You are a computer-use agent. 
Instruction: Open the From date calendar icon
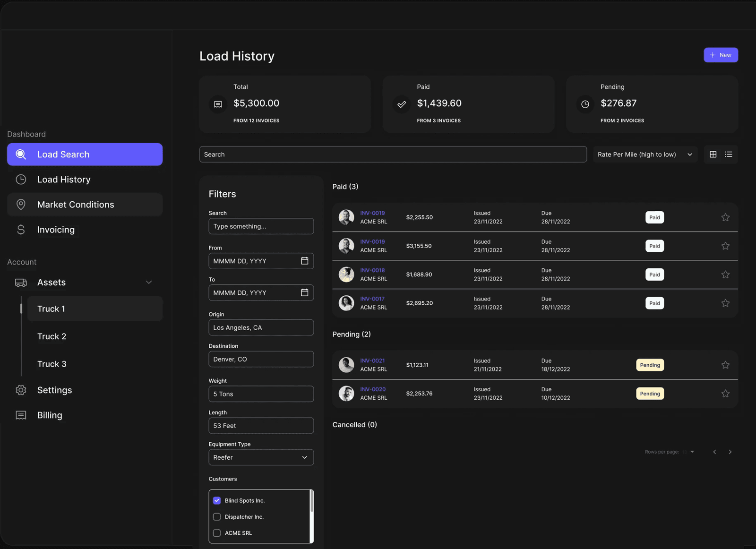coord(305,261)
